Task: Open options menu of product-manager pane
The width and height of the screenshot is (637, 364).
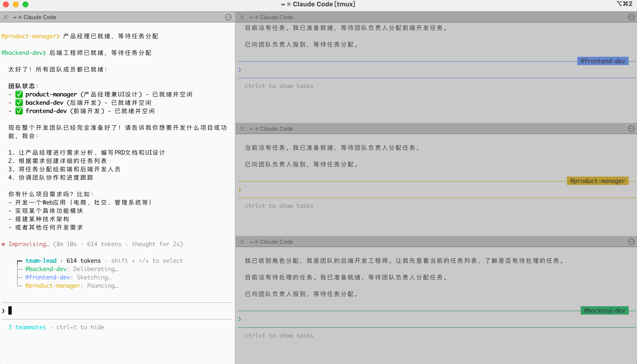Action: coord(631,129)
